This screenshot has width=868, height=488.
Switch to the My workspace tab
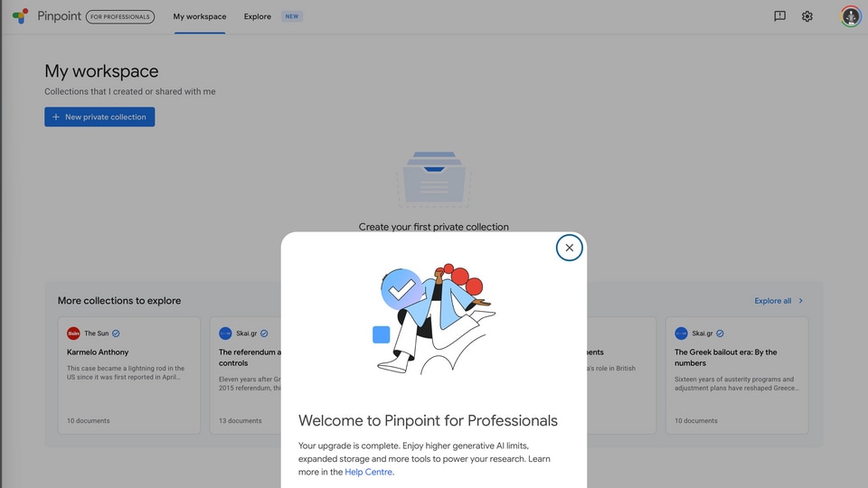click(x=199, y=16)
